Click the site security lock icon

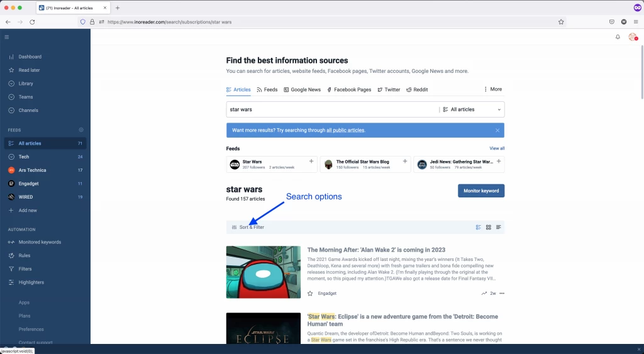coord(92,22)
